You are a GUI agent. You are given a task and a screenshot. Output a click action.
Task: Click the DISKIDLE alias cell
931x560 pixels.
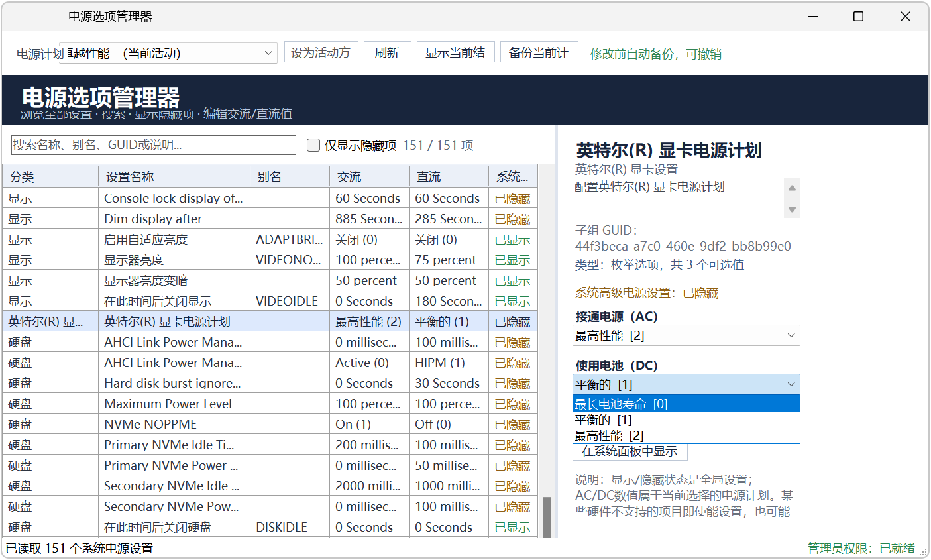coord(290,527)
